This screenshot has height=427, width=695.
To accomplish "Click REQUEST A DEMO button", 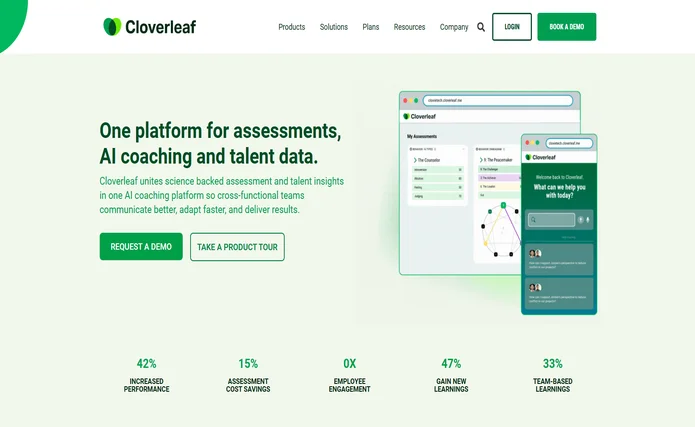I will pyautogui.click(x=141, y=247).
